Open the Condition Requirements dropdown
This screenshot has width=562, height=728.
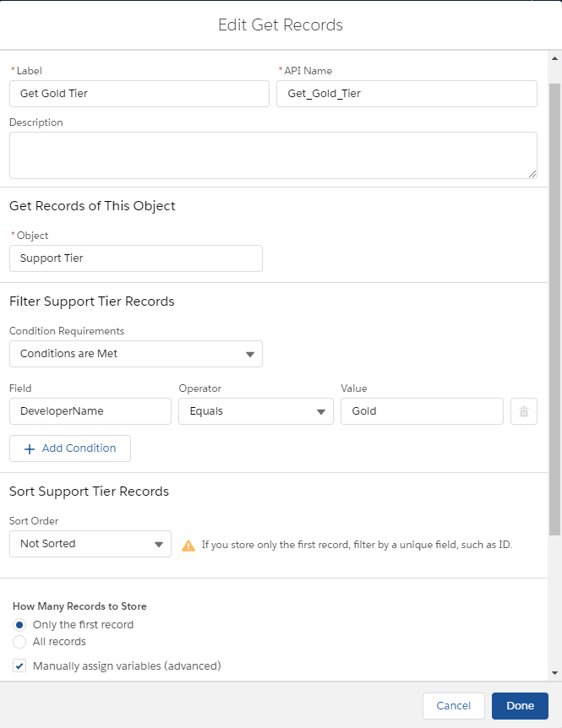point(135,354)
